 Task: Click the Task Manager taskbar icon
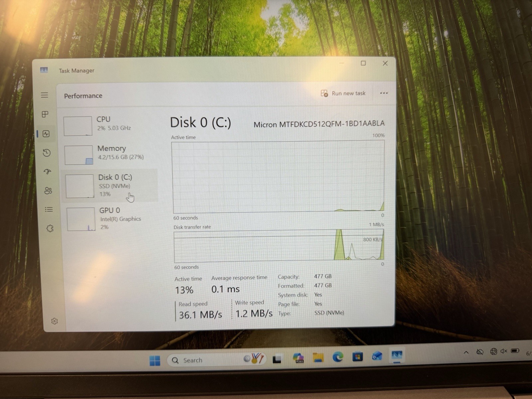click(397, 355)
